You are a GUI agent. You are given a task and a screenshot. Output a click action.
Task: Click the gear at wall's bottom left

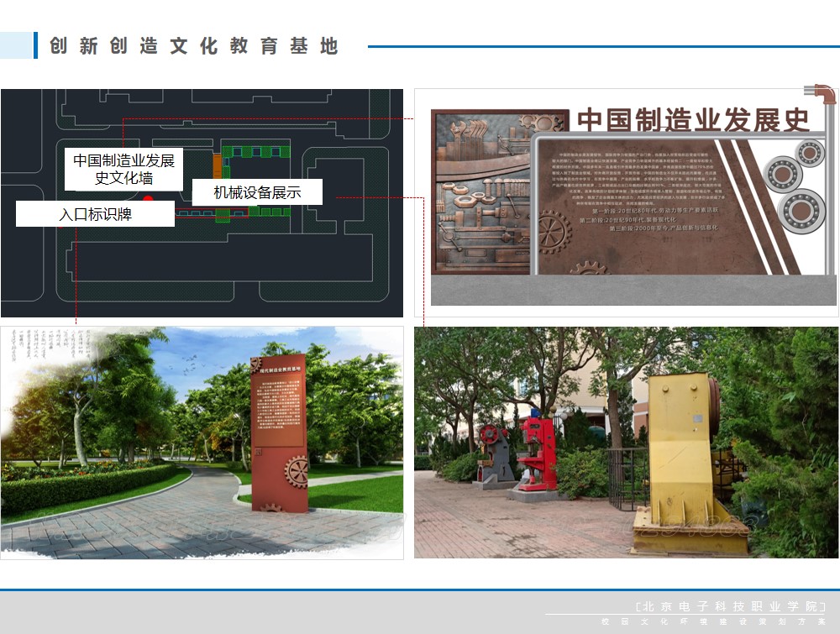[x=554, y=232]
